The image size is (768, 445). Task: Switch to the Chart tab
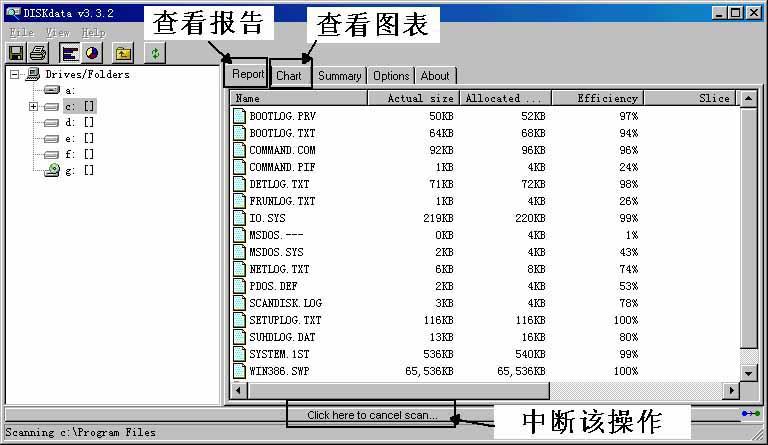click(x=289, y=76)
